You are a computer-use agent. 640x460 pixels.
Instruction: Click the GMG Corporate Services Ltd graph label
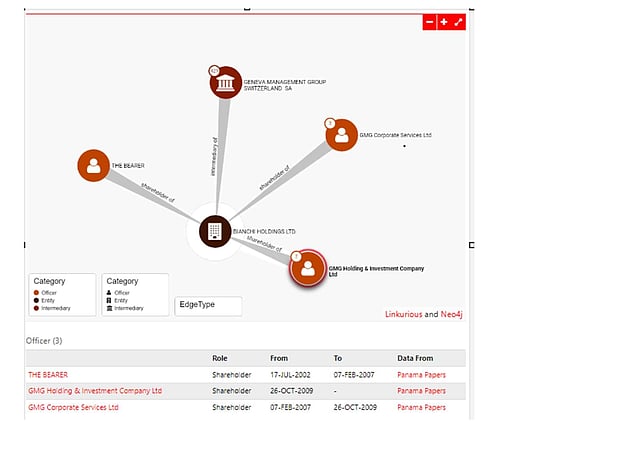(x=396, y=135)
